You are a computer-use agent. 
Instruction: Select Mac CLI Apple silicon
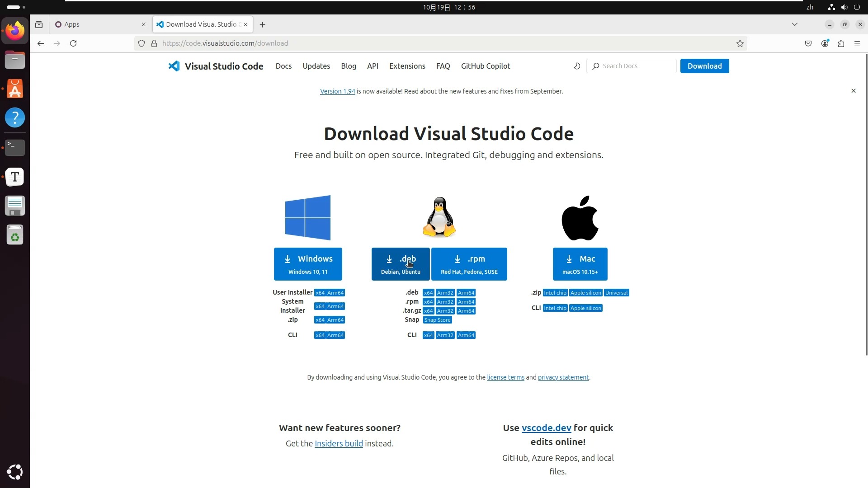(585, 308)
